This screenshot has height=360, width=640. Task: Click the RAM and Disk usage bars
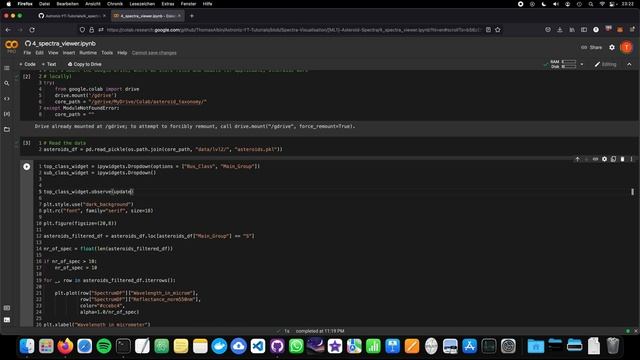pos(564,64)
